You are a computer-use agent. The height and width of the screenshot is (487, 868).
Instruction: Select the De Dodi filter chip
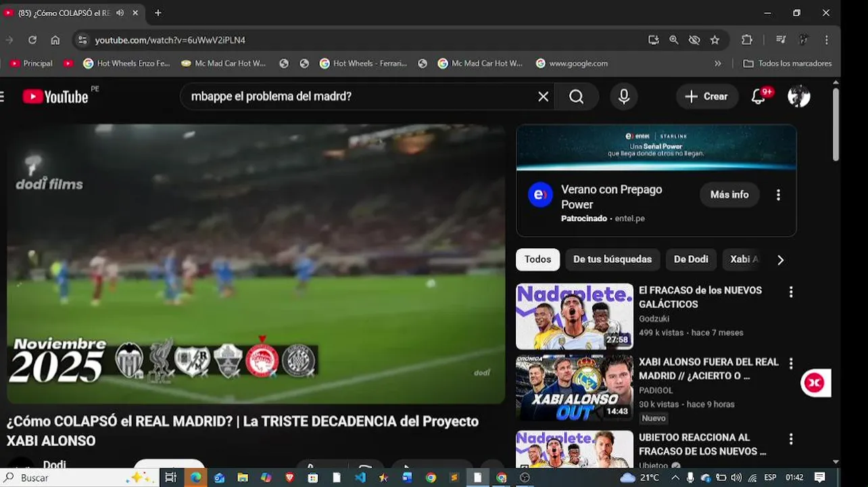point(691,260)
